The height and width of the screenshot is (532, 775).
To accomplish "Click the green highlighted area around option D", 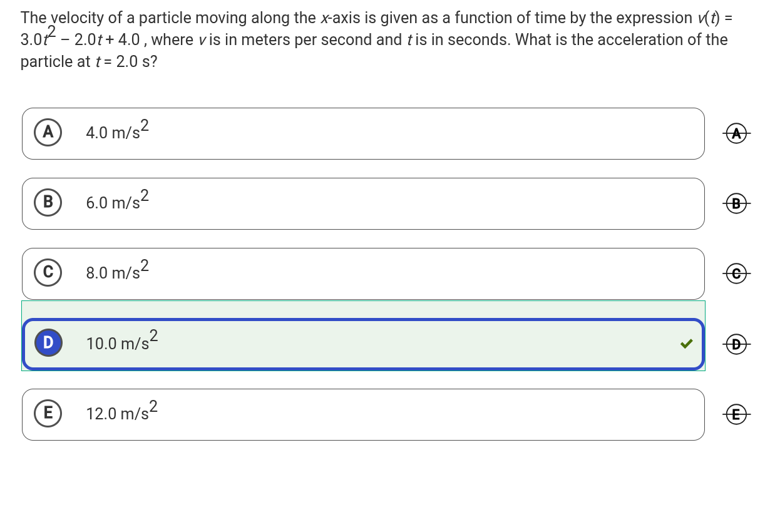I will (x=363, y=310).
